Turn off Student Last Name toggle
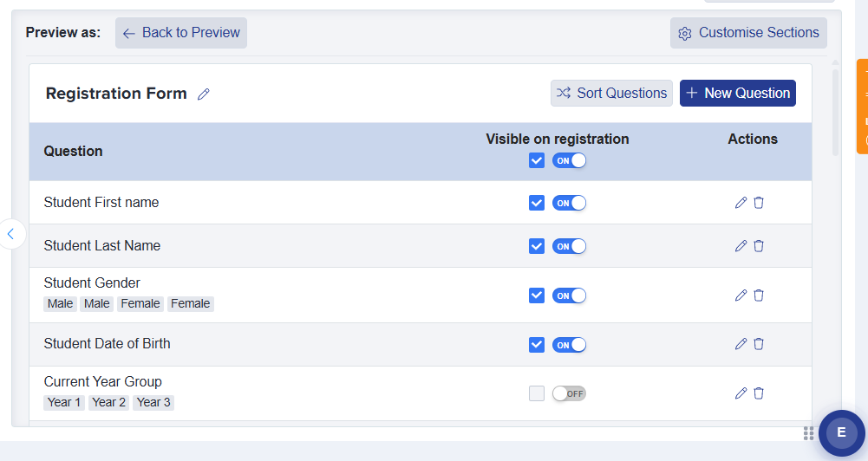Image resolution: width=868 pixels, height=461 pixels. [569, 246]
